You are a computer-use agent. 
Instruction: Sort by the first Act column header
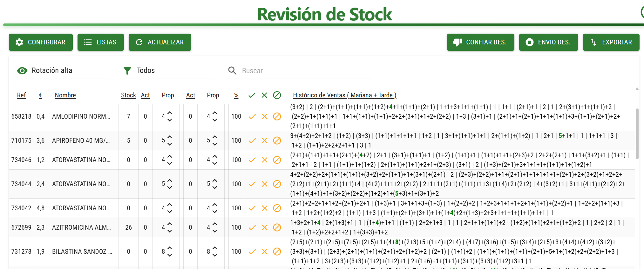(145, 95)
